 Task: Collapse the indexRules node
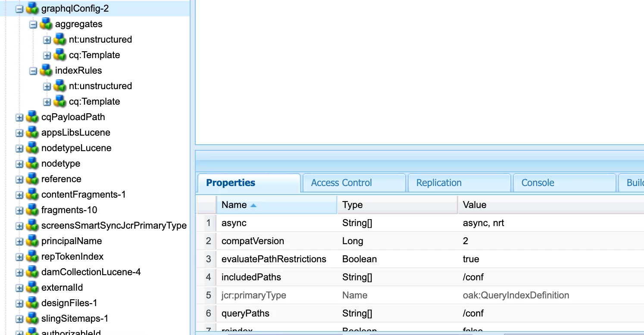(x=33, y=71)
